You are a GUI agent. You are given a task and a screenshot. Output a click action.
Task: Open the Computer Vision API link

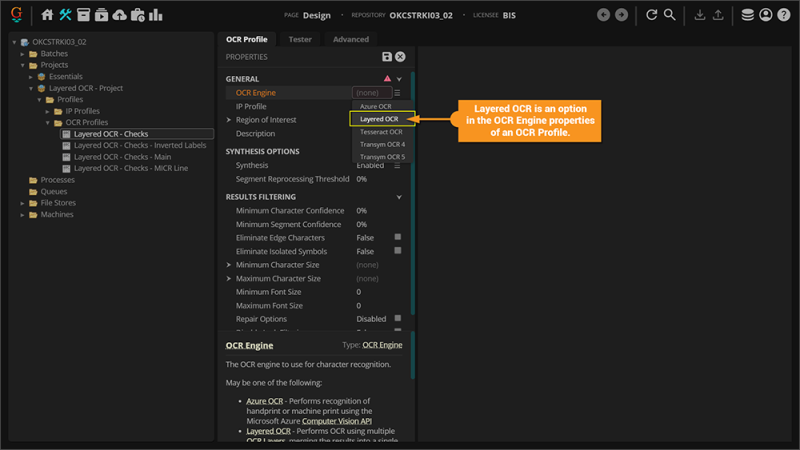pyautogui.click(x=337, y=421)
